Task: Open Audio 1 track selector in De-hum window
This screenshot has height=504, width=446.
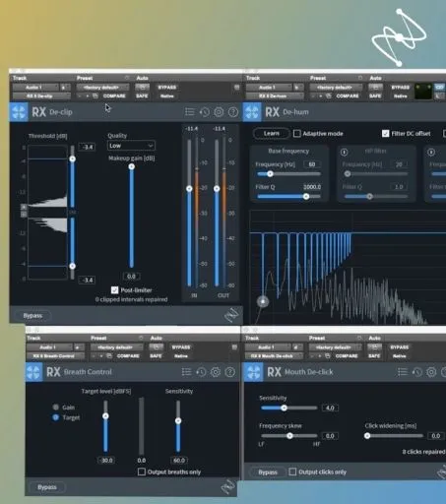Action: [269, 88]
